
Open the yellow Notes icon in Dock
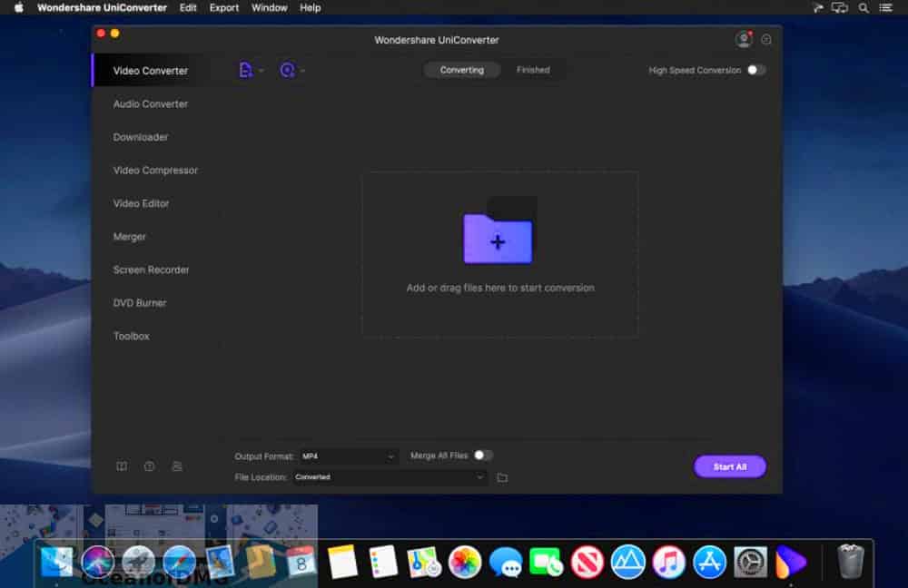[342, 562]
